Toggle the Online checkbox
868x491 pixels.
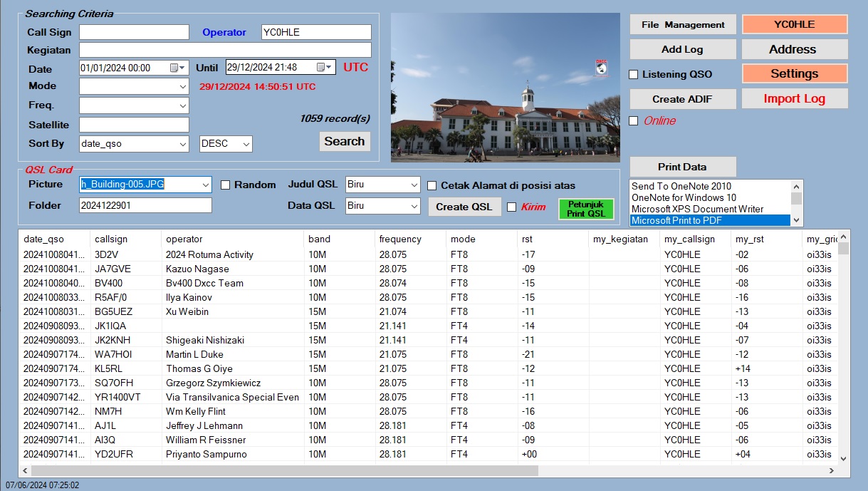click(x=634, y=120)
